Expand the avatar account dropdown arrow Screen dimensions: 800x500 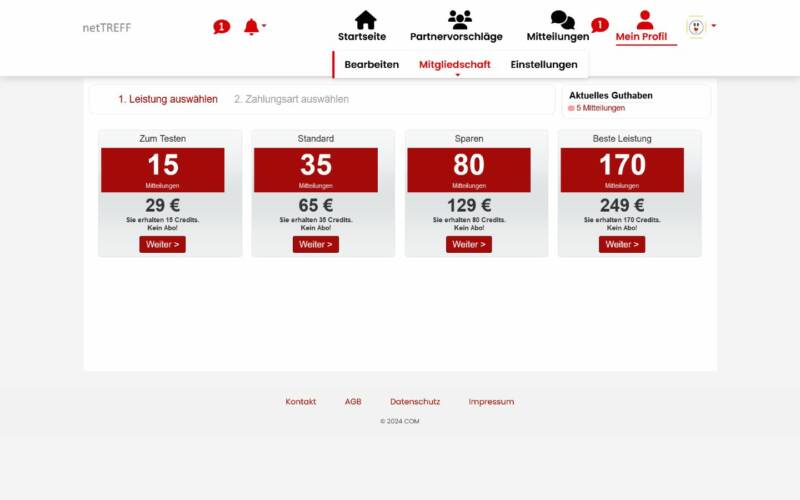[713, 26]
